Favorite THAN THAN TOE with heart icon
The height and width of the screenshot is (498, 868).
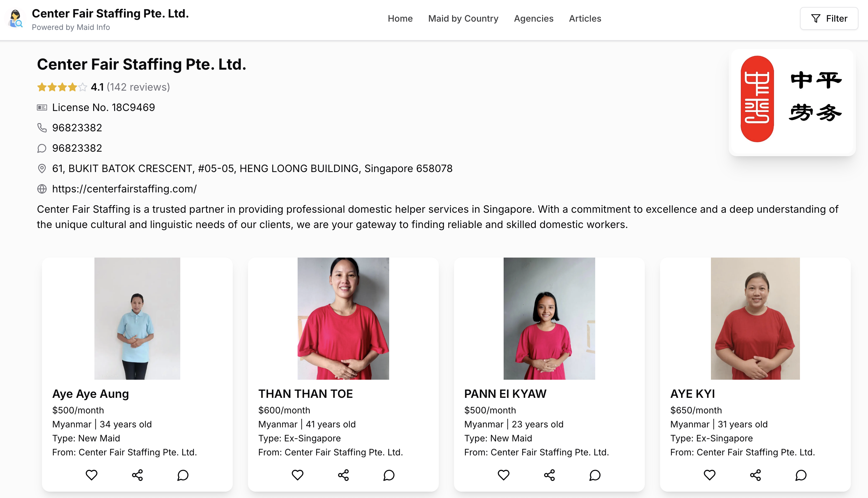click(297, 475)
